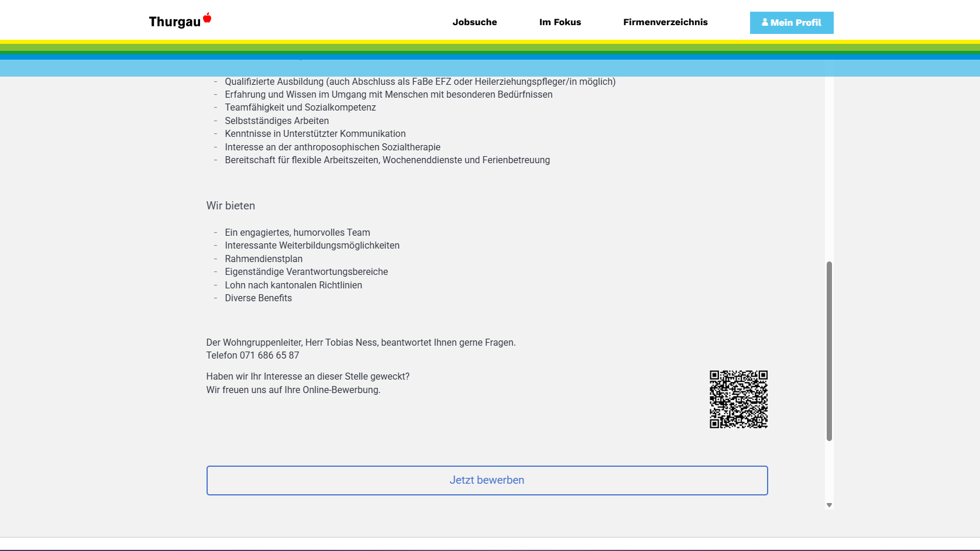Click the Rahmendienstplan list entry

[264, 259]
